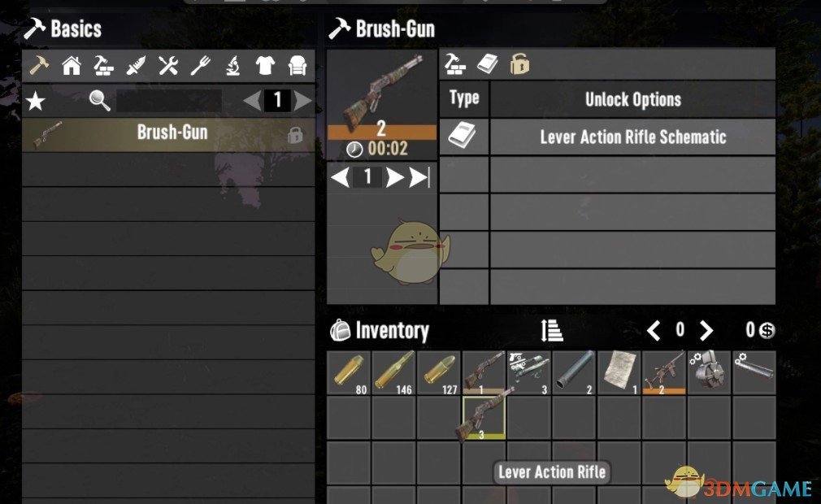Image resolution: width=821 pixels, height=504 pixels.
Task: Select the Brush-Gun recipe entry
Action: point(168,135)
